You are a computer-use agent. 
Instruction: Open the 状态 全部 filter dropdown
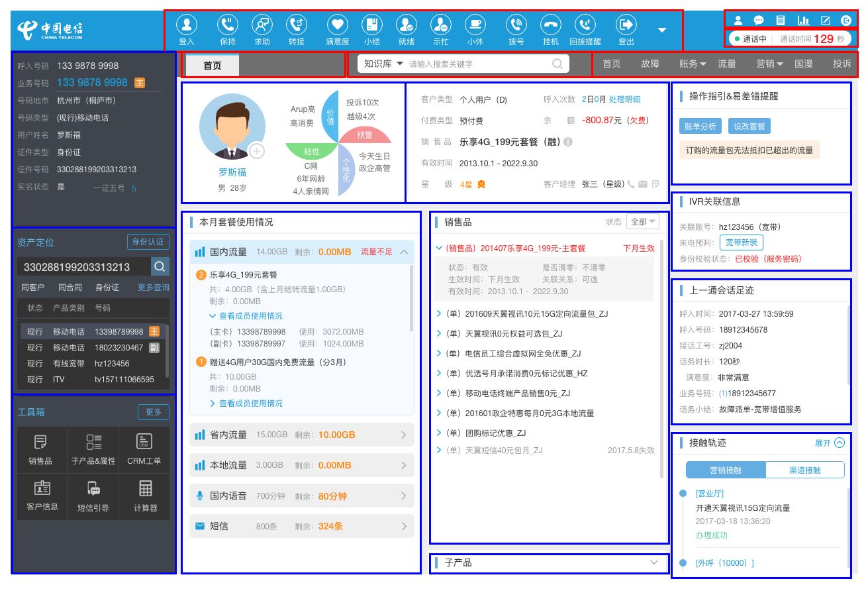pyautogui.click(x=643, y=222)
